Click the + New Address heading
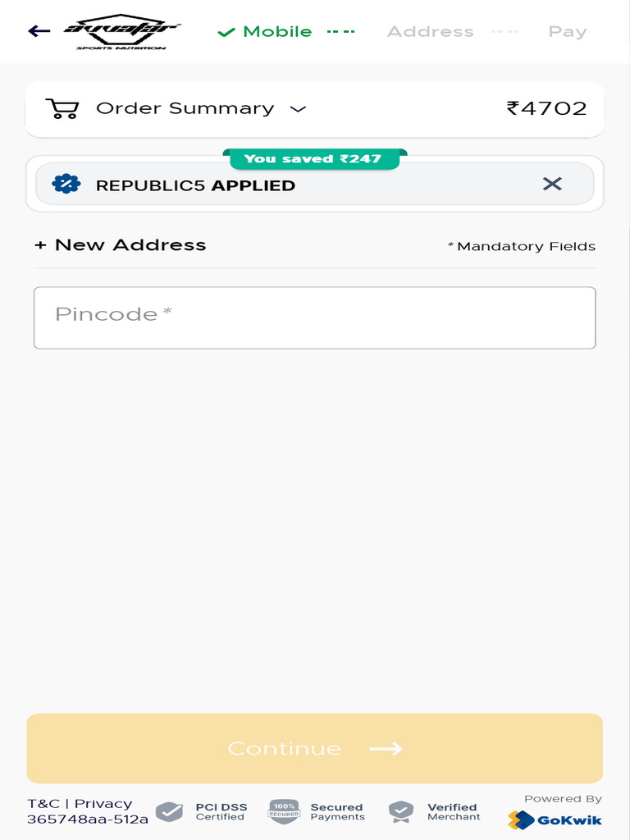The image size is (630, 840). 121,244
